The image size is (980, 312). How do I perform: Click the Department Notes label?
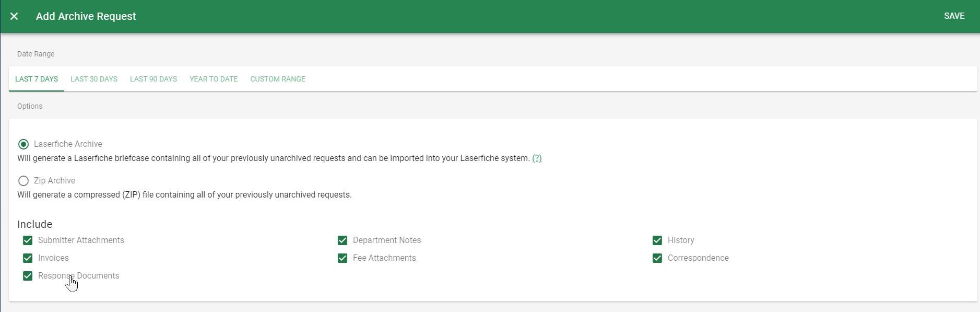(x=387, y=240)
